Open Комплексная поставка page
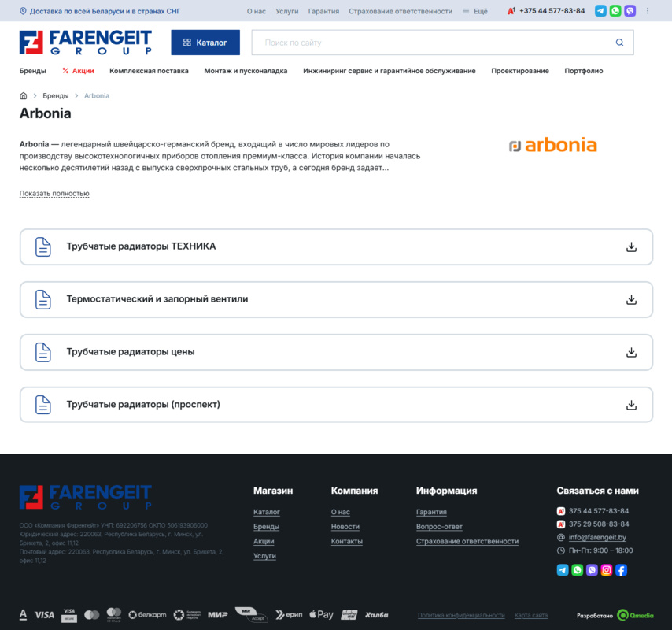Viewport: 672px width, 630px height. pos(149,71)
